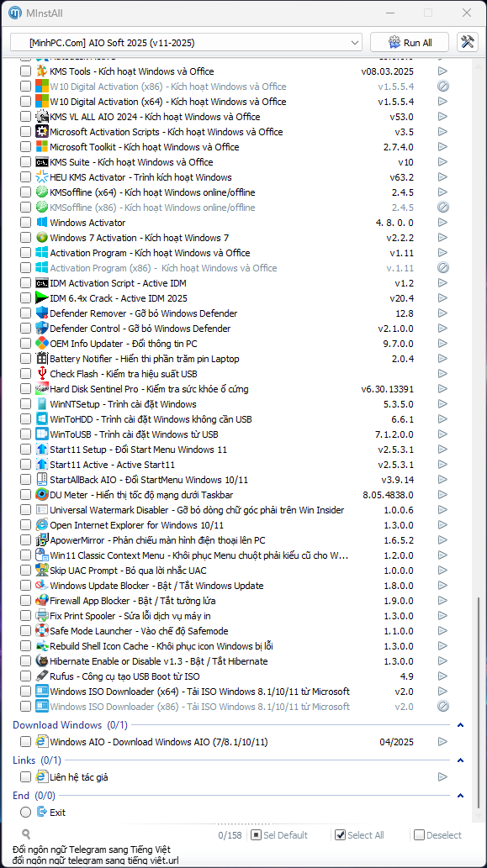The height and width of the screenshot is (868, 487).
Task: Click W10 Digital Activation (x64) row text
Action: pyautogui.click(x=168, y=102)
